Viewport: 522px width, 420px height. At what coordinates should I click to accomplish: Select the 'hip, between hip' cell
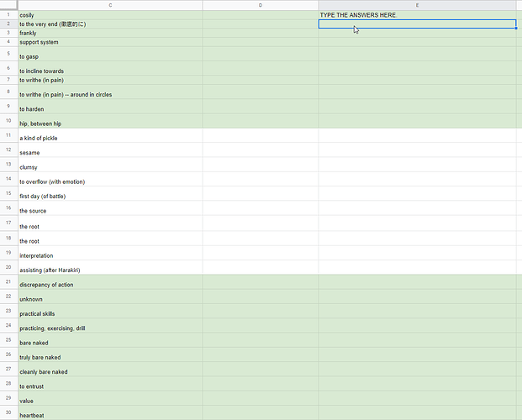click(x=110, y=121)
